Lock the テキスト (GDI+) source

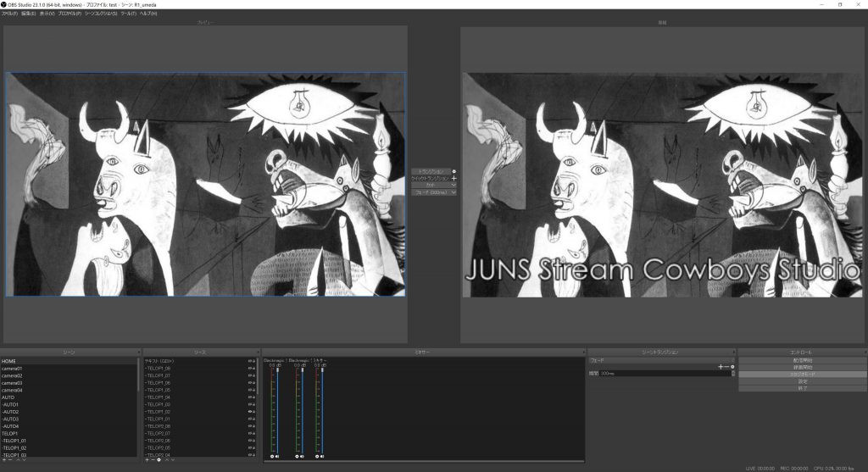point(254,361)
